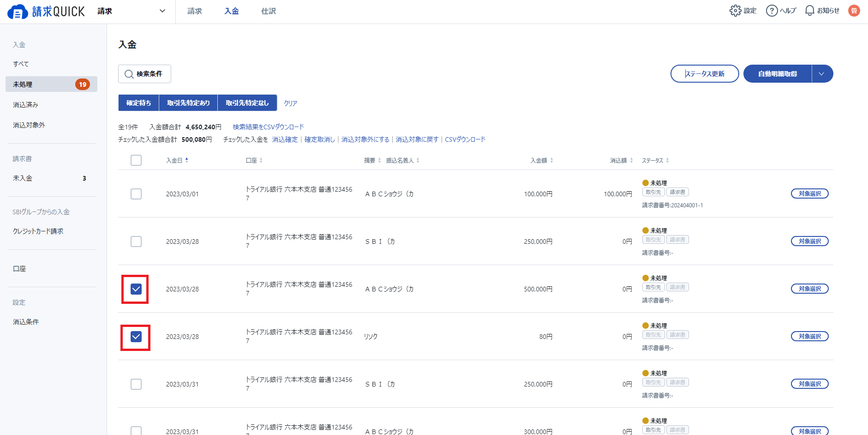868x435 pixels.
Task: Switch to the 入金 top tab
Action: [232, 11]
